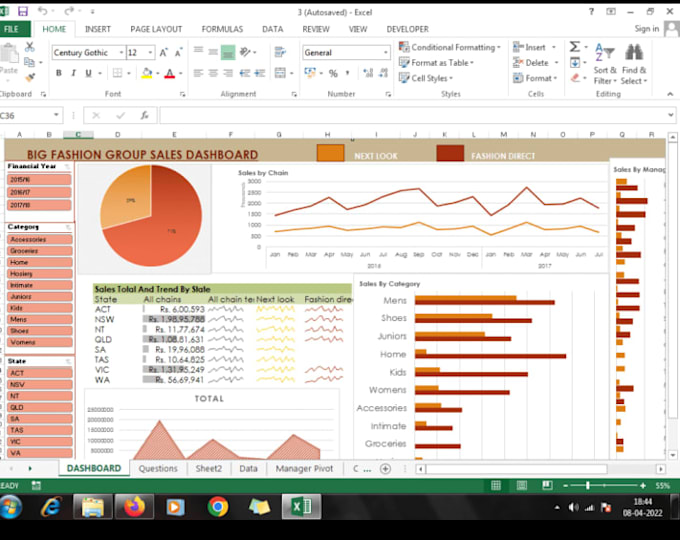
Task: Open the FORMULAS ribbon tab
Action: click(222, 29)
